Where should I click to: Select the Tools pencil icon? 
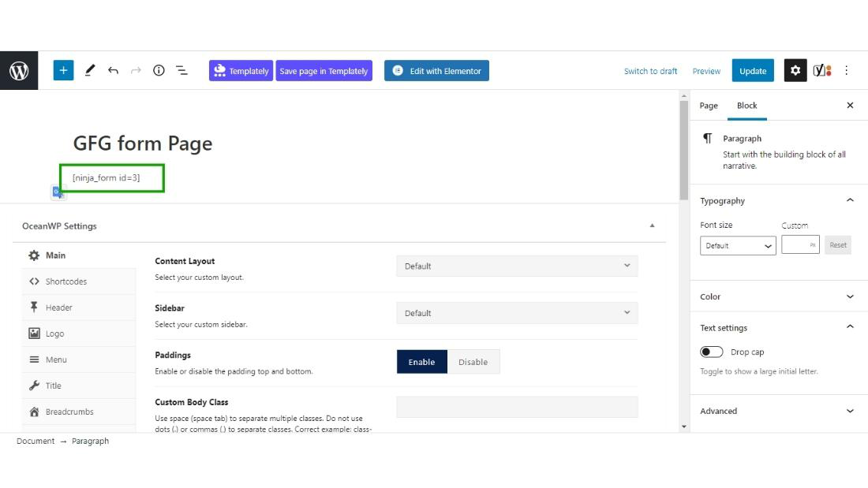[89, 70]
